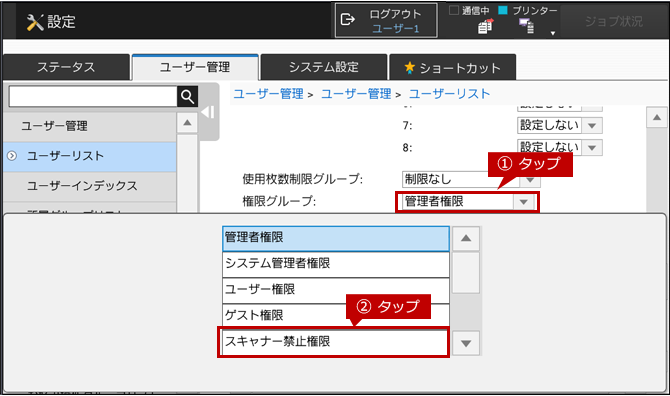Click the star icon on ショートカット tab

click(409, 67)
